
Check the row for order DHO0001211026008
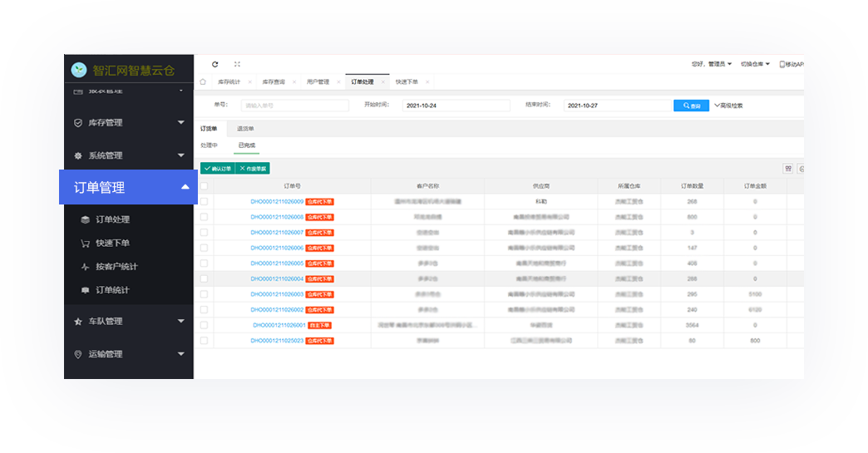(205, 218)
